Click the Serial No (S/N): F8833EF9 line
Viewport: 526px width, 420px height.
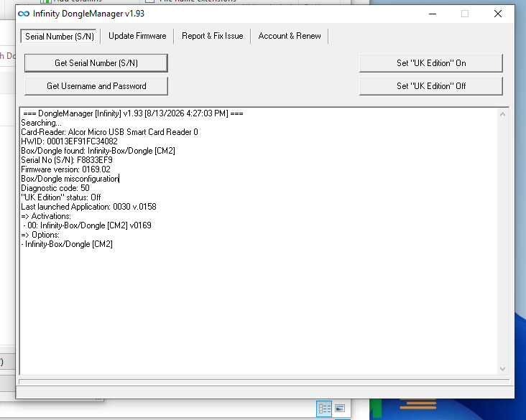pos(67,160)
